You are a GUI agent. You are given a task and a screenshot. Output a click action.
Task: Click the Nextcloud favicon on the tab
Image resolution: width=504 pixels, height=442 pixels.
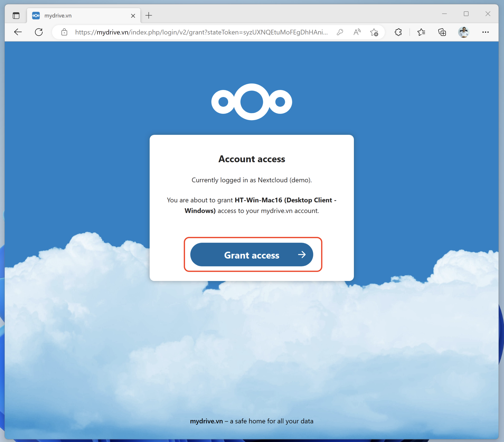point(36,15)
